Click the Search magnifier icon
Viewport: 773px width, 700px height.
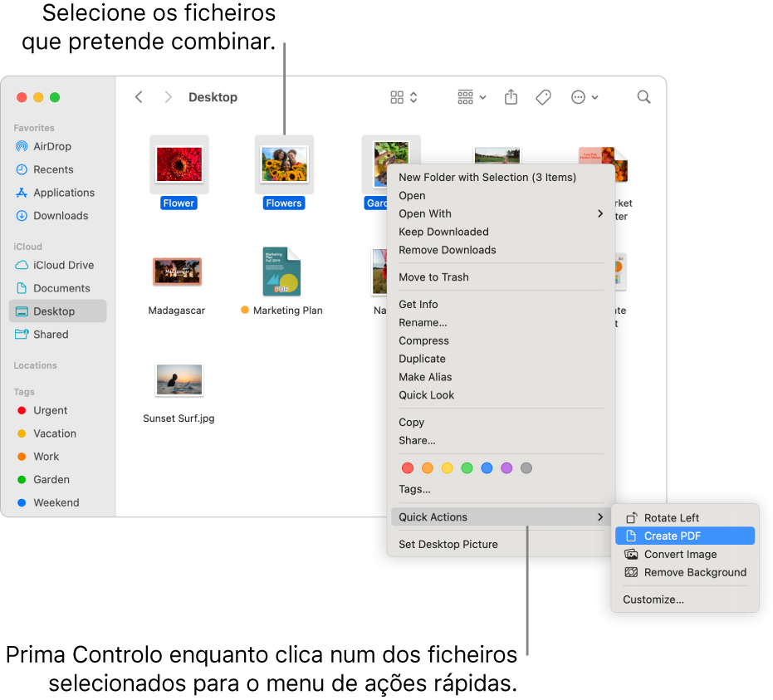643,97
